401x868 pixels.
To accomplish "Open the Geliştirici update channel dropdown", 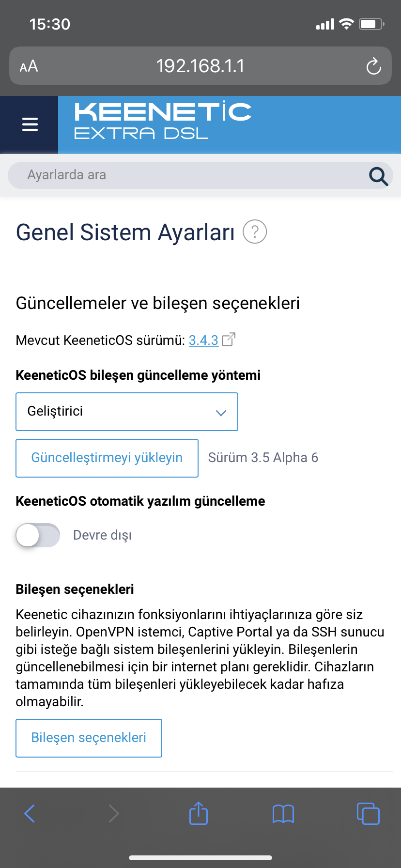I will click(x=127, y=412).
